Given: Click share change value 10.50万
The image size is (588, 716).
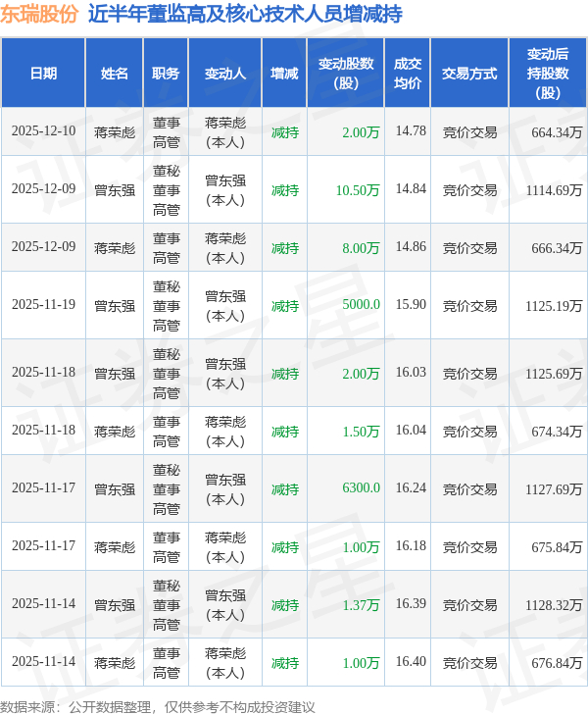Looking at the screenshot, I should pyautogui.click(x=358, y=190).
